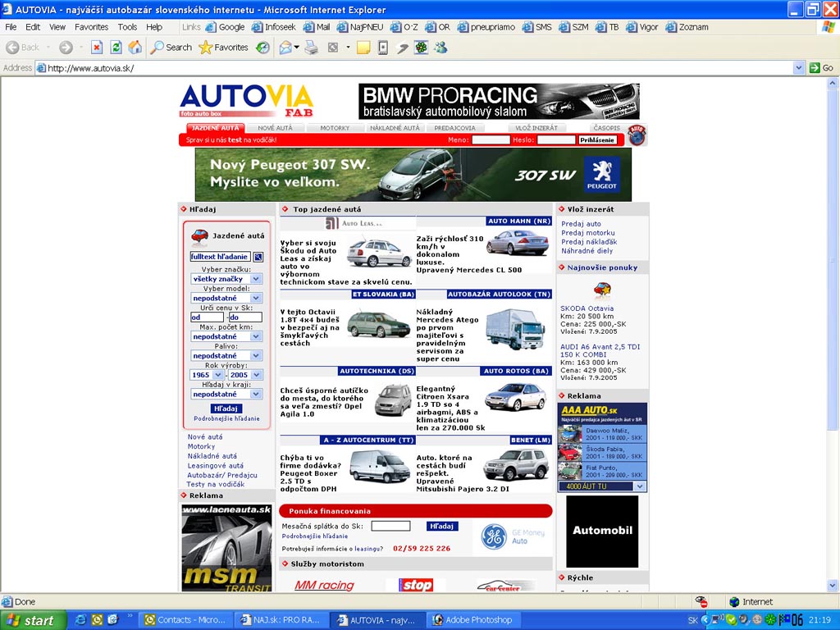
Task: Open the Help menu
Action: point(154,27)
